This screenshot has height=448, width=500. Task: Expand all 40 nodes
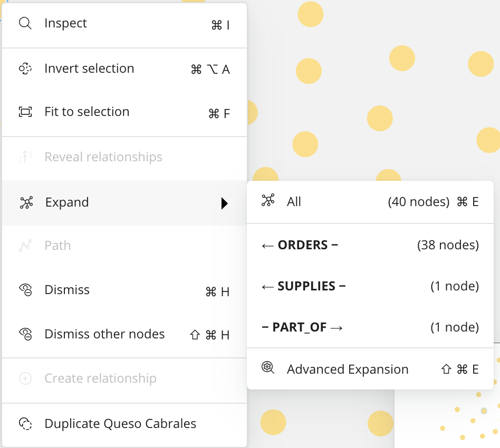pyautogui.click(x=370, y=202)
